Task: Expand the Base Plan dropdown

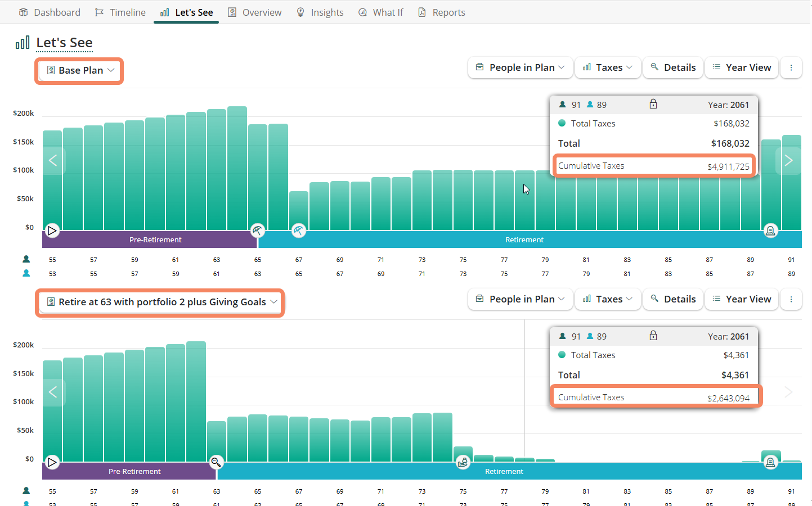Action: [x=80, y=70]
